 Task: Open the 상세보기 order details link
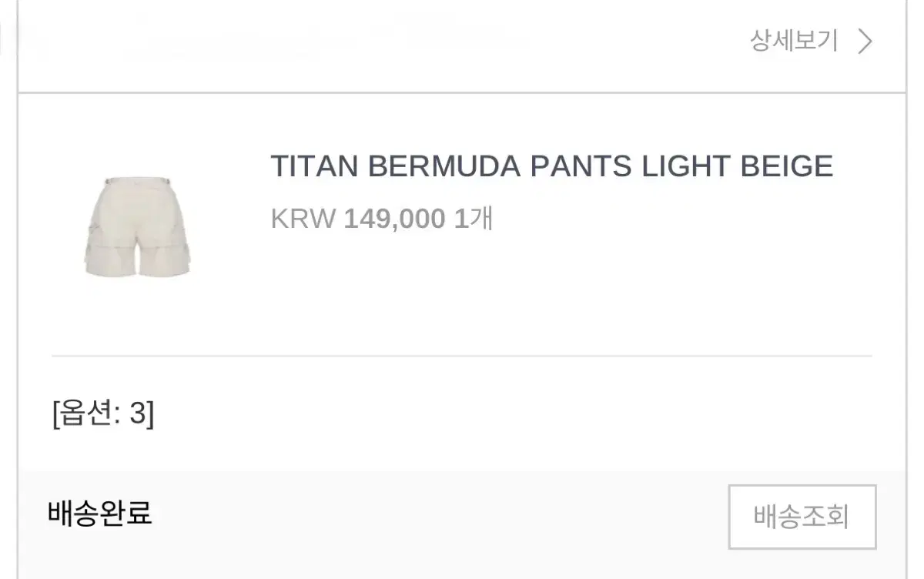click(794, 41)
